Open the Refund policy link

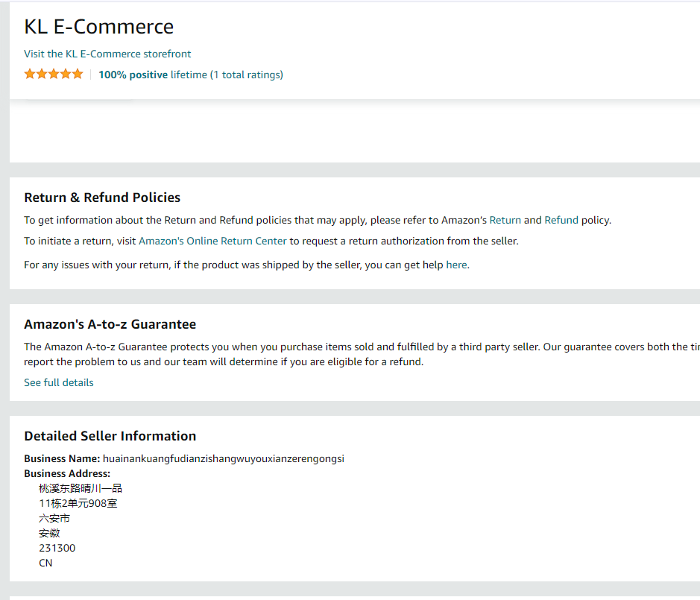click(561, 220)
